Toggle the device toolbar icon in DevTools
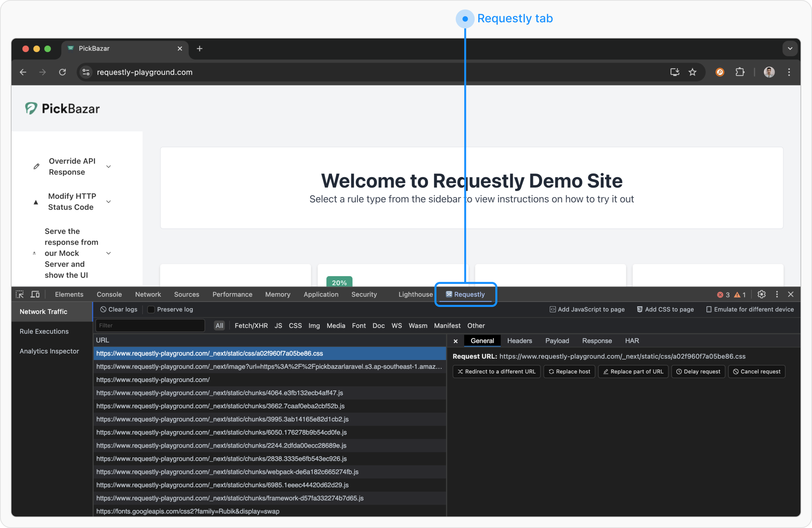This screenshot has height=528, width=812. [35, 294]
